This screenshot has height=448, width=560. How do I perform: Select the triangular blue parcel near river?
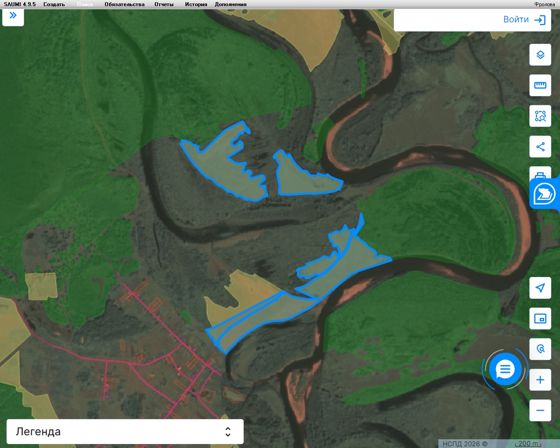coord(300,180)
